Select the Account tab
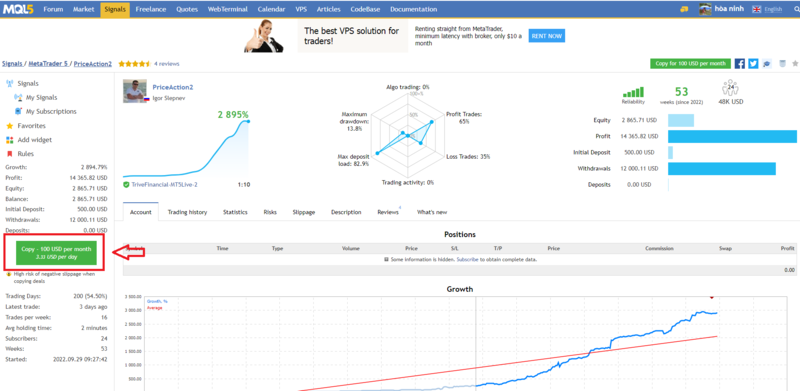Image resolution: width=800 pixels, height=391 pixels. pyautogui.click(x=141, y=212)
